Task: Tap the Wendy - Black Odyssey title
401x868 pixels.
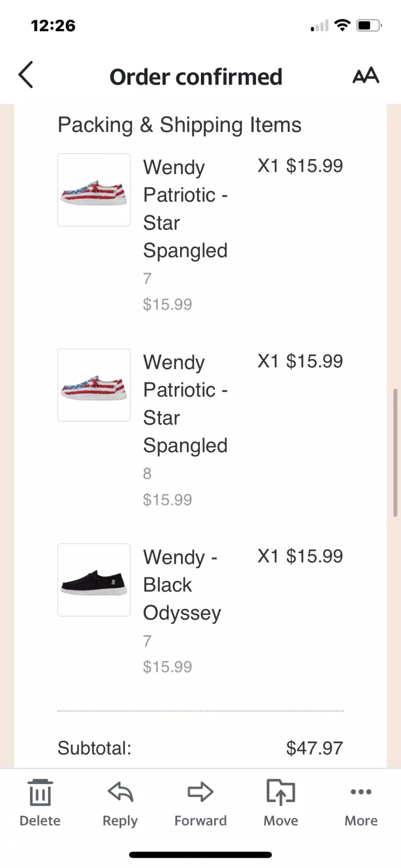Action: 182,585
